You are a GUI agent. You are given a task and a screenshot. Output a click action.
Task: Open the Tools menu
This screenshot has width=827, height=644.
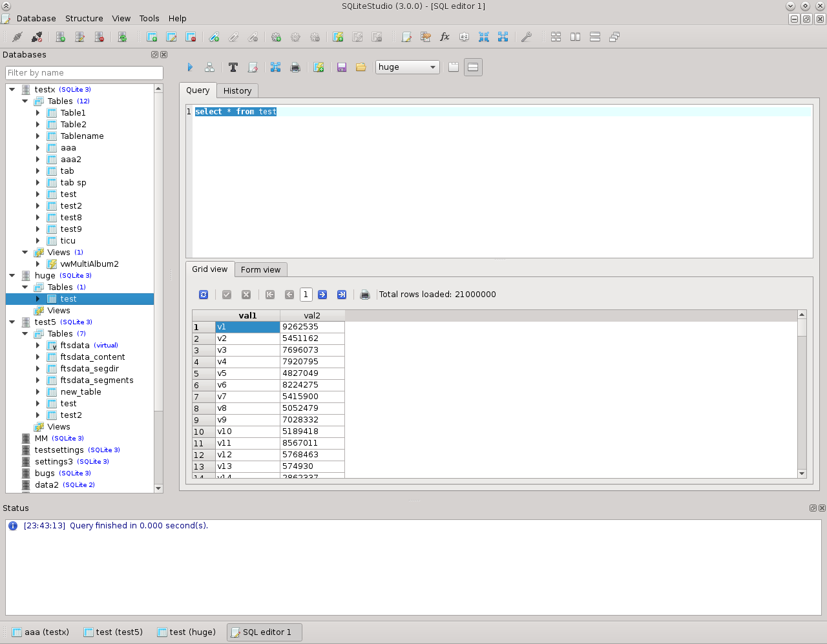click(x=149, y=19)
